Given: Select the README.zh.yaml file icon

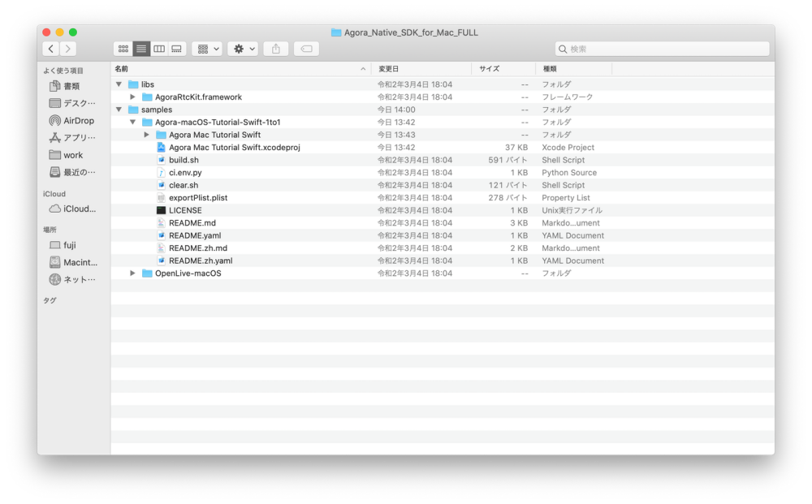Looking at the screenshot, I should [161, 261].
